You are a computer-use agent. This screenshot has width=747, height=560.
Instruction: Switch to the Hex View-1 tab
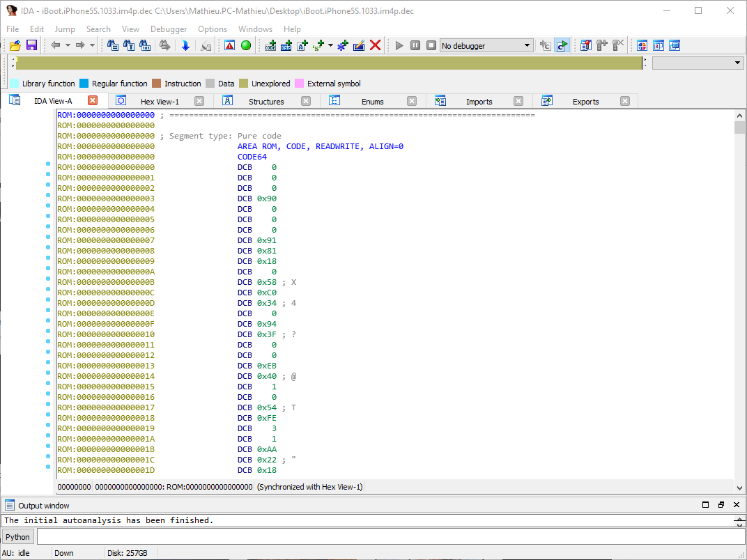[x=160, y=102]
